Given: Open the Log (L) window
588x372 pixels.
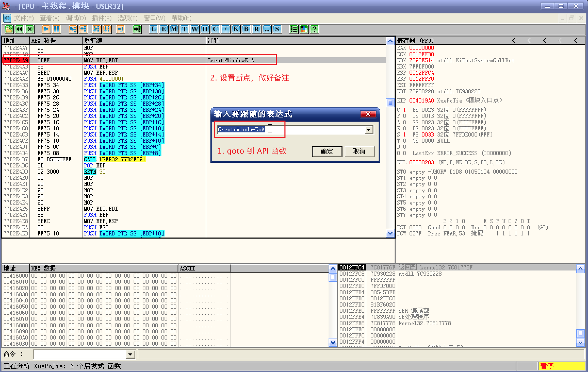Looking at the screenshot, I should 153,29.
